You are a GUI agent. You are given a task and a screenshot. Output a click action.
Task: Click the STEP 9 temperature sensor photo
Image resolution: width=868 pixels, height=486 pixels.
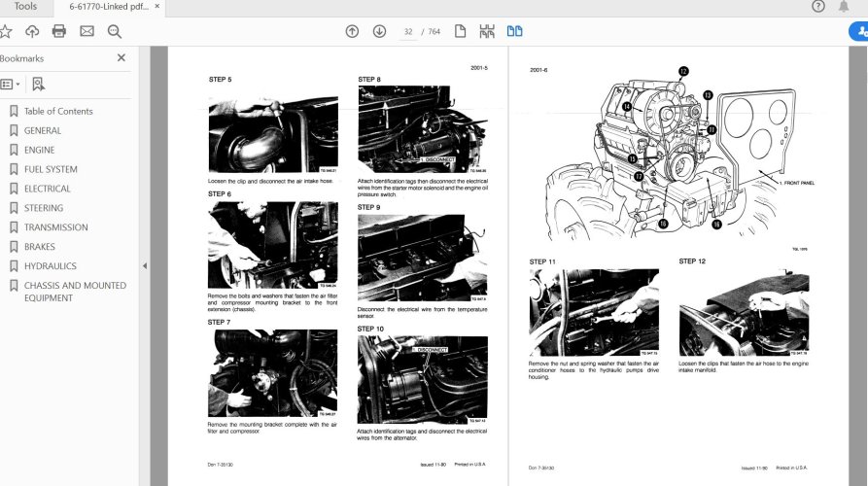pos(423,258)
